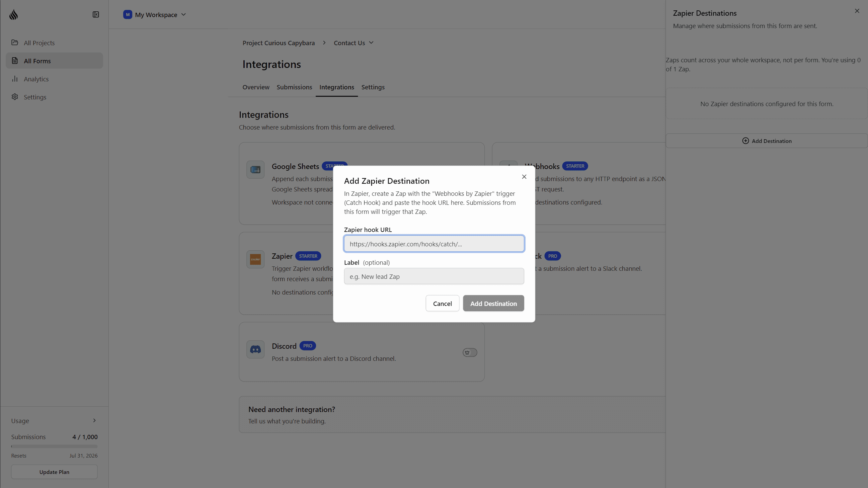Open Project Curious Capybara breadcrumb link
The image size is (868, 488).
tap(278, 43)
